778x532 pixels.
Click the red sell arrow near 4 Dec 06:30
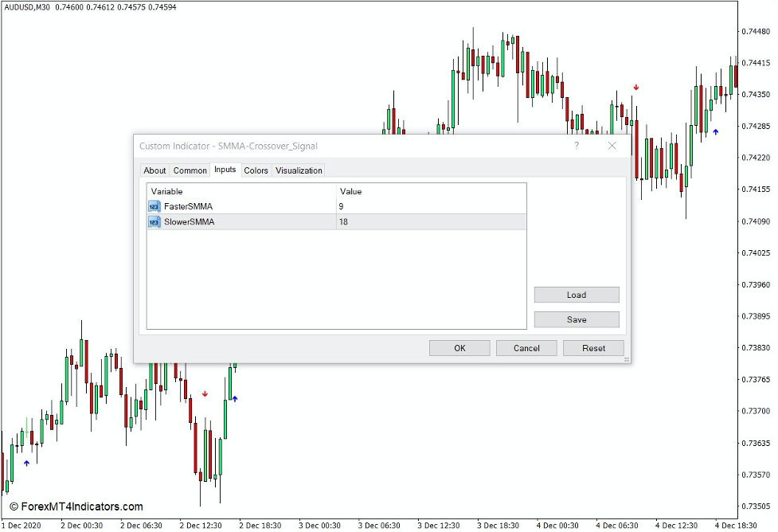[635, 88]
